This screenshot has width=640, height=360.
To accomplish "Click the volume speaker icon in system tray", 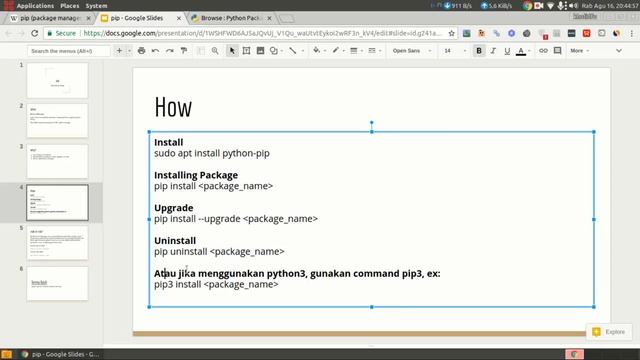I will point(573,6).
